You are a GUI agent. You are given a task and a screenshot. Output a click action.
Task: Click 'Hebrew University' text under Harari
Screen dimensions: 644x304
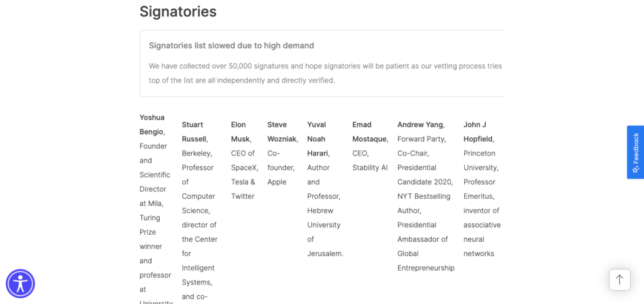pyautogui.click(x=324, y=218)
